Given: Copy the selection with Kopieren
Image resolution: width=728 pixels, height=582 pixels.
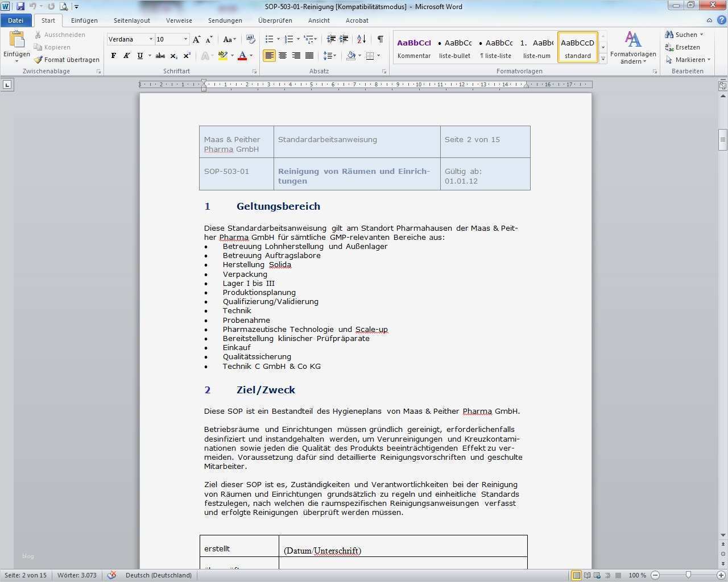Looking at the screenshot, I should click(52, 47).
